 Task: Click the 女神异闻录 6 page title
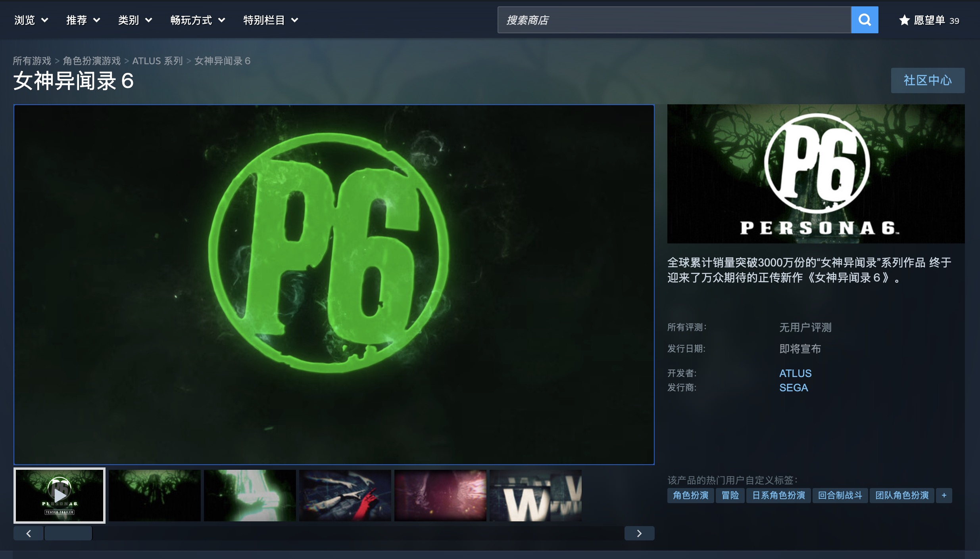pos(73,81)
